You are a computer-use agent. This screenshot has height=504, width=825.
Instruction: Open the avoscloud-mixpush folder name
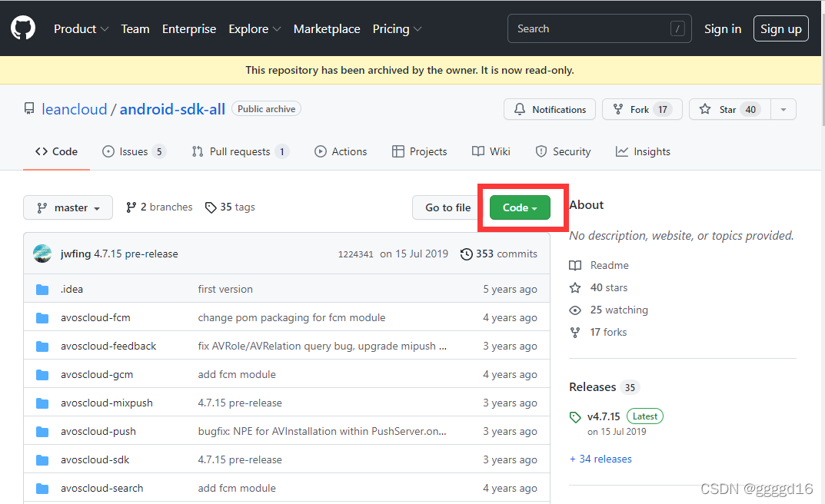click(x=107, y=403)
